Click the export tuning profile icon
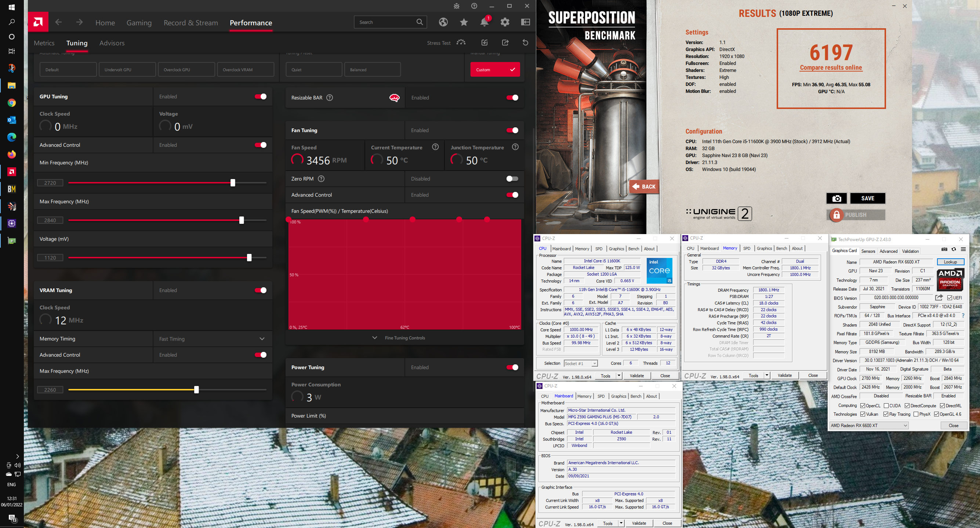This screenshot has width=980, height=528. [505, 42]
